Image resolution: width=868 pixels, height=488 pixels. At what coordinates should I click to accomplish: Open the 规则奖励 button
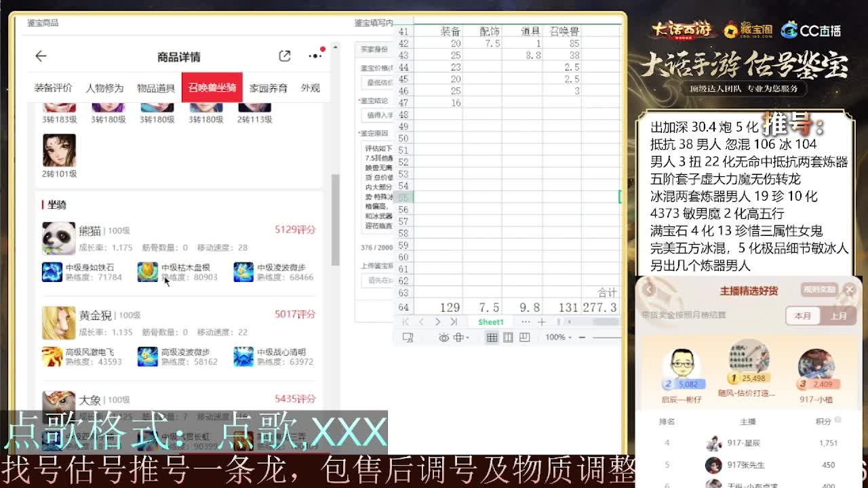coord(818,289)
